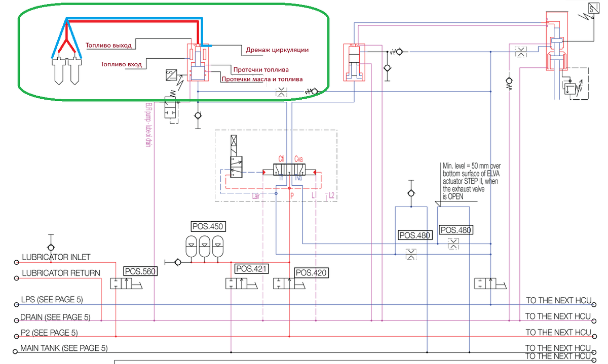Select the 'Протечки топлива' label
608x364 pixels.
(261, 69)
